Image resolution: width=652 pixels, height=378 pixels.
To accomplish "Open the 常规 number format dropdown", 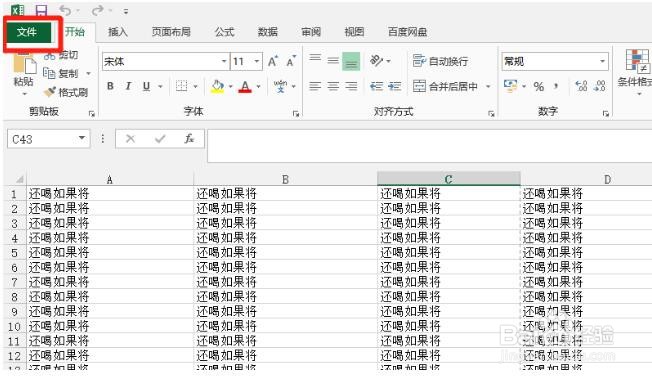I will click(602, 62).
